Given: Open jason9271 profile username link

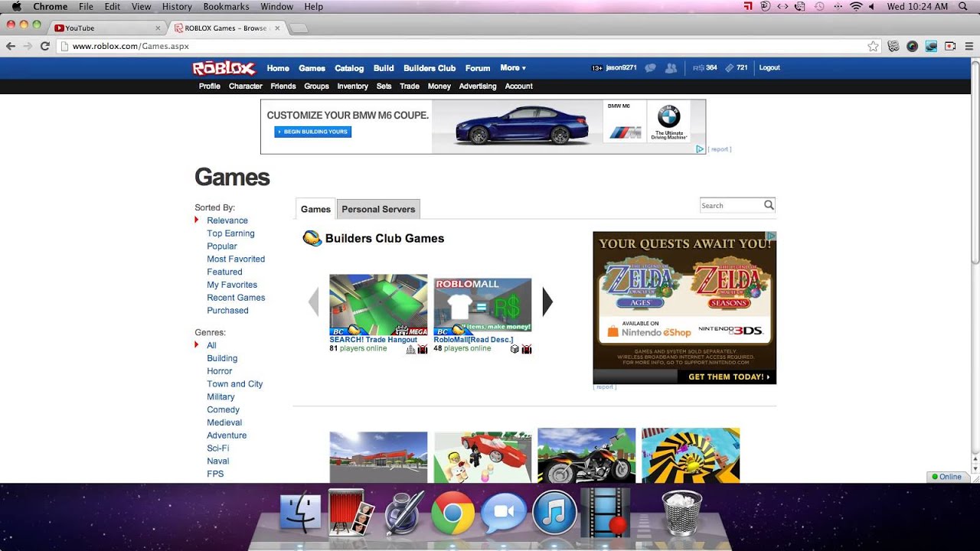Looking at the screenshot, I should pos(621,67).
